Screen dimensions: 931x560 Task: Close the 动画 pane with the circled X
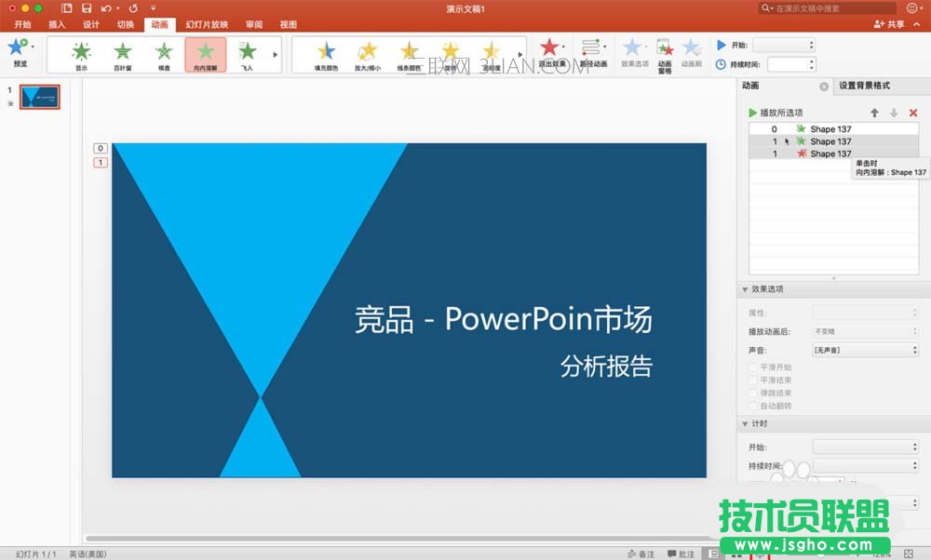pyautogui.click(x=824, y=87)
